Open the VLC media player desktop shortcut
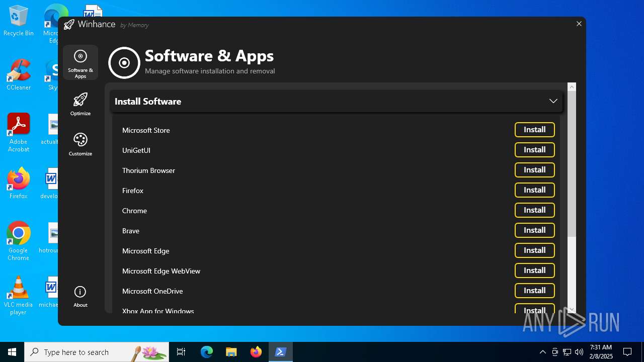This screenshot has height=362, width=644. click(x=19, y=296)
